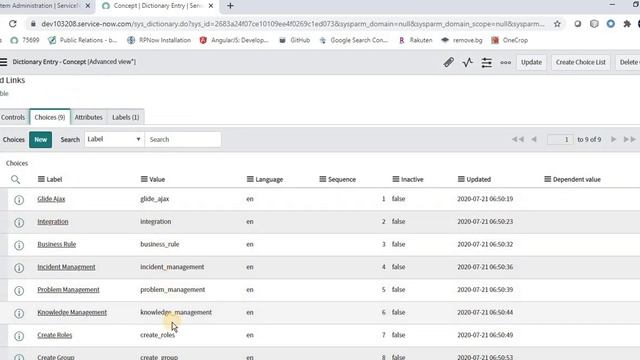Open the Incident Management choice link

66,267
